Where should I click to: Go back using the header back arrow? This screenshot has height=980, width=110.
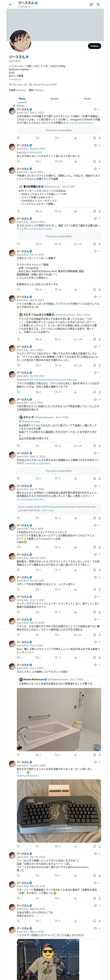(x=11, y=4)
